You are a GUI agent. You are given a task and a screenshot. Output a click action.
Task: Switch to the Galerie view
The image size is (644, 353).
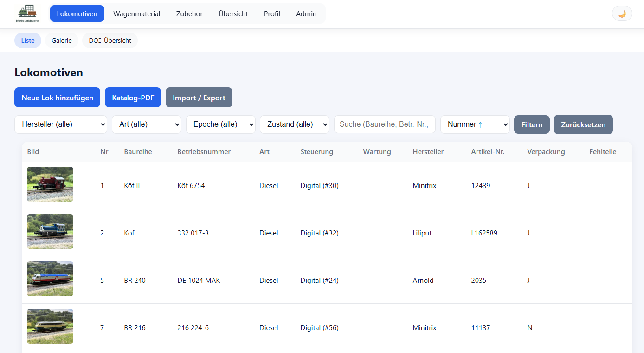[x=62, y=40]
